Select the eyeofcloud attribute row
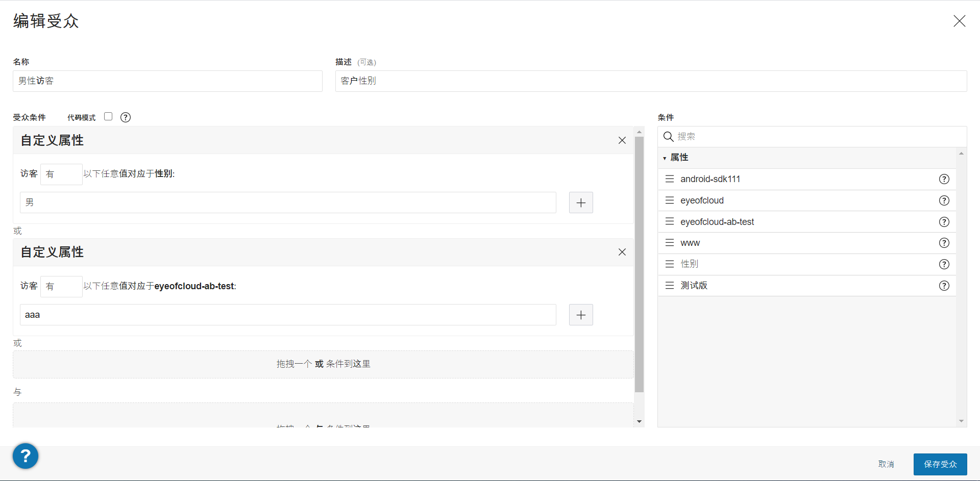This screenshot has width=980, height=481. pos(806,200)
